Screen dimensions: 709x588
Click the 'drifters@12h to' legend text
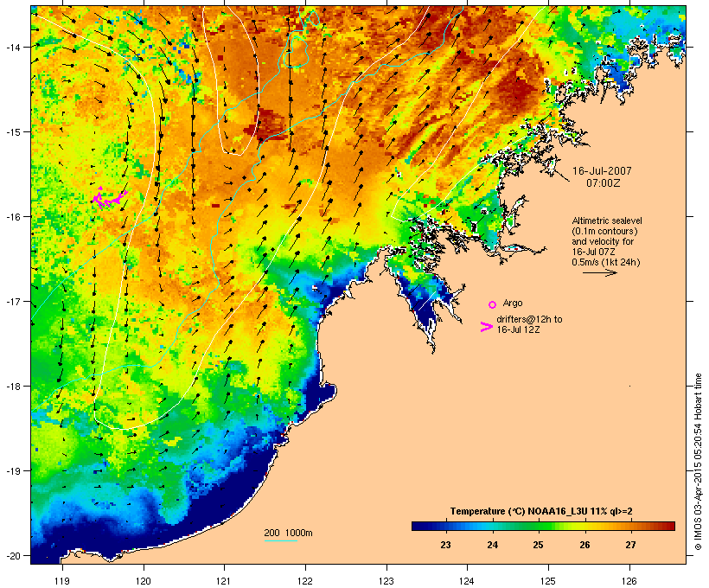tap(529, 319)
